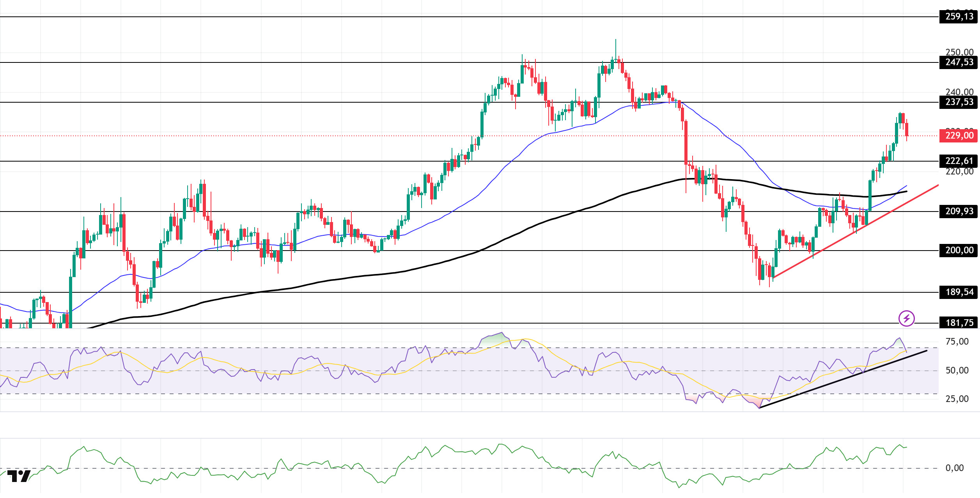
Task: Click the 181,75 price level label
Action: point(959,323)
